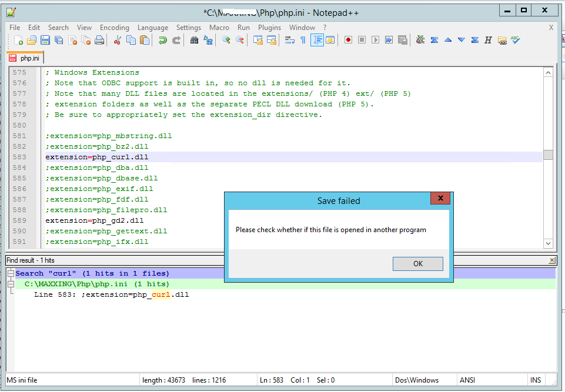The height and width of the screenshot is (392, 565).
Task: Toggle word wrap toolbar button
Action: pos(289,41)
